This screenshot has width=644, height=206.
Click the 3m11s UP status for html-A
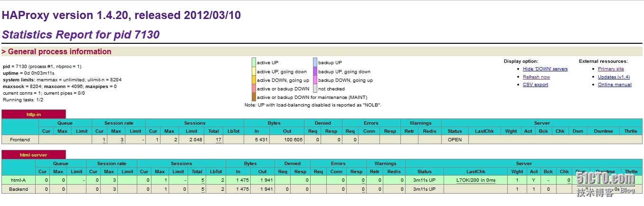425,180
